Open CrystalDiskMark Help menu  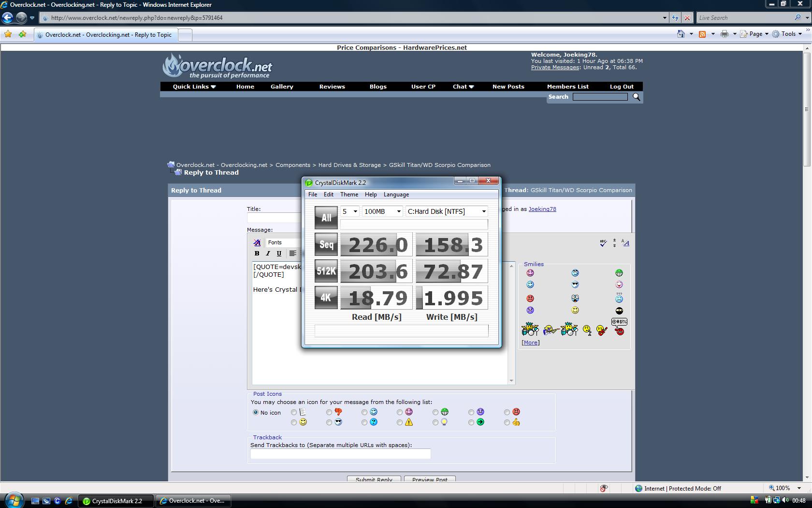click(371, 194)
